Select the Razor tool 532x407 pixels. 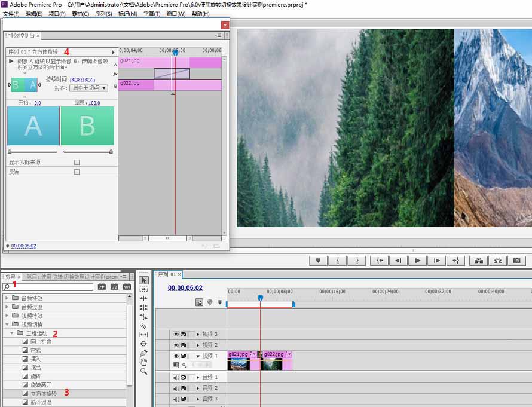[x=143, y=326]
